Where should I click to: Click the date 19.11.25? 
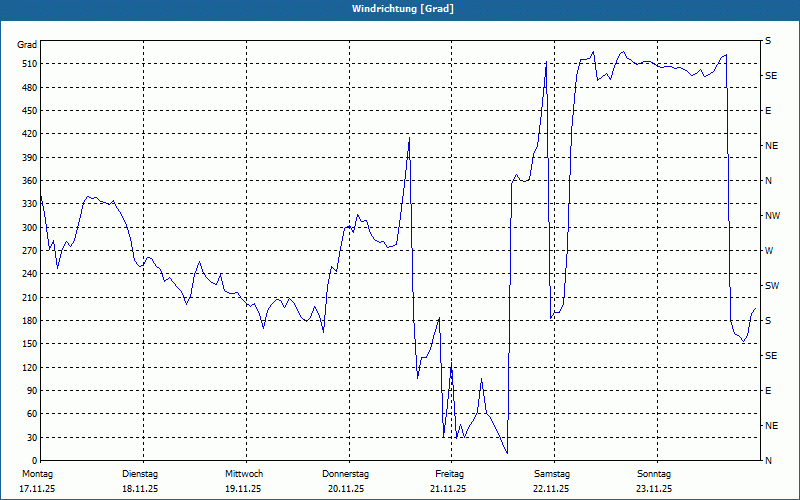coord(243,489)
